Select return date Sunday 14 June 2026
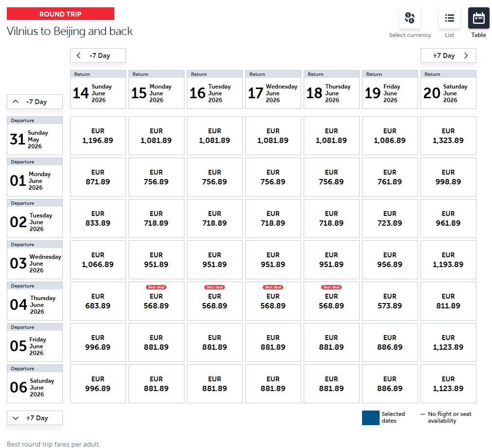Viewport: 492px width, 448px height. coord(98,90)
